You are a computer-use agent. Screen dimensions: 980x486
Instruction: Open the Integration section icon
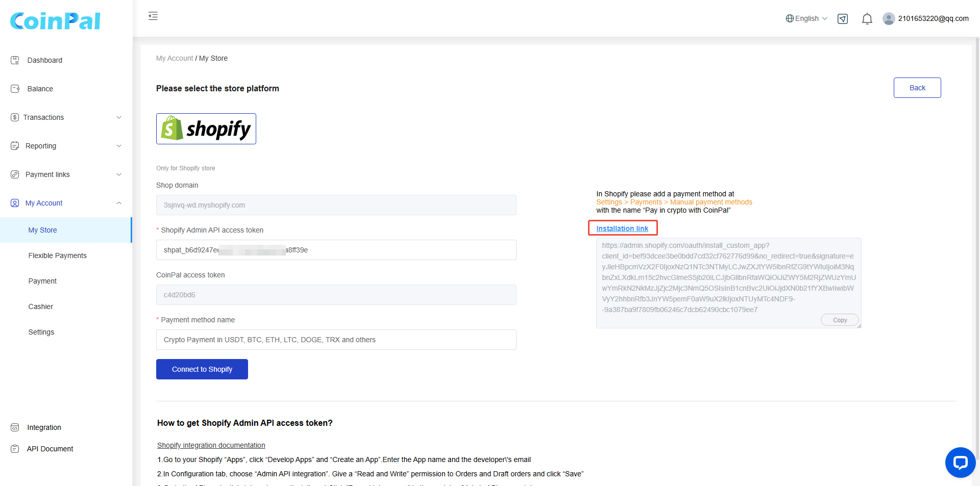(x=15, y=427)
